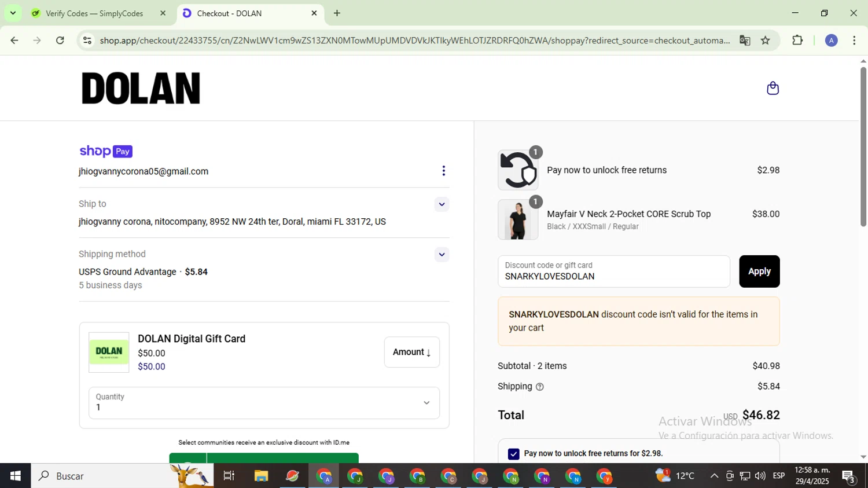Open the gift card Amount selector
The image size is (868, 488).
tap(412, 352)
